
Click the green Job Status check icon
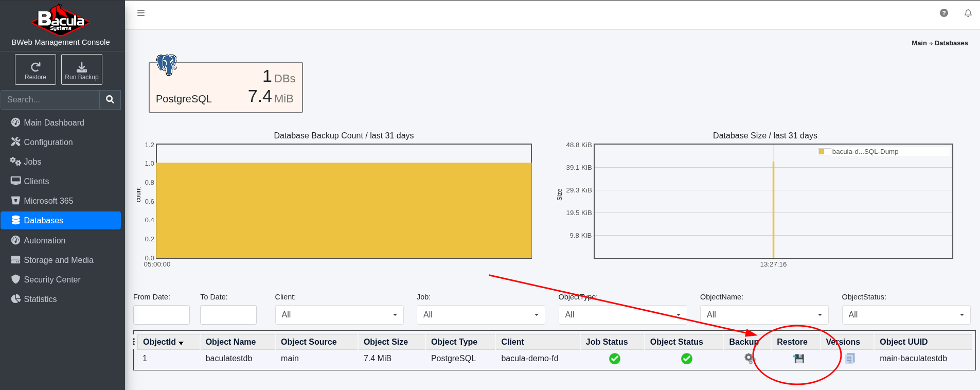pyautogui.click(x=614, y=359)
